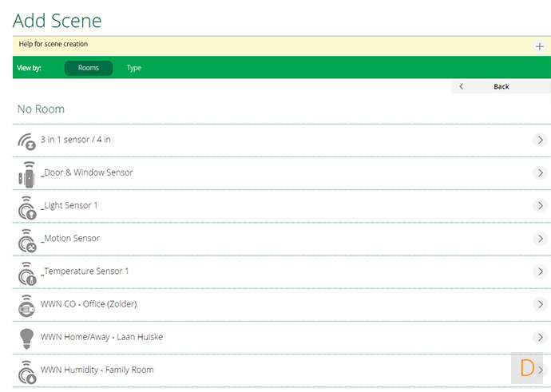Click the WWN CO Office detector icon
This screenshot has width=551, height=392.
pos(26,305)
